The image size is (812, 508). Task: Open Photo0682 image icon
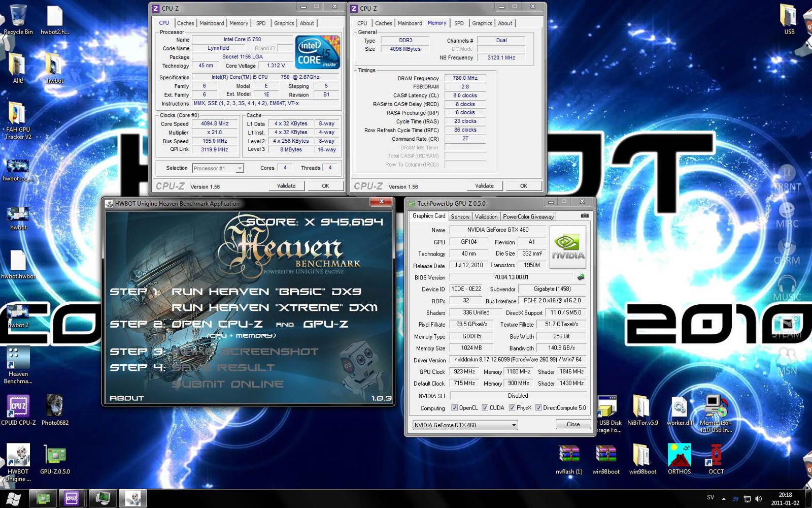(x=55, y=410)
